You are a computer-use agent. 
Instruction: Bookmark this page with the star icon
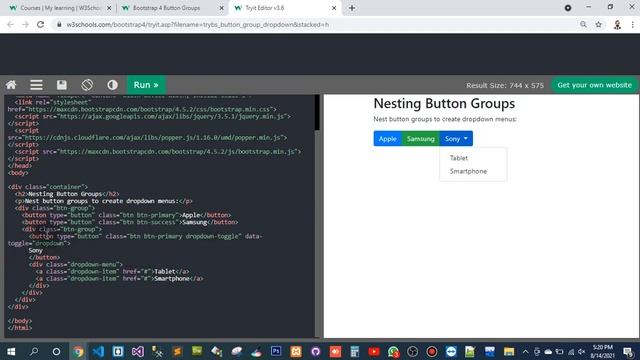pyautogui.click(x=598, y=24)
